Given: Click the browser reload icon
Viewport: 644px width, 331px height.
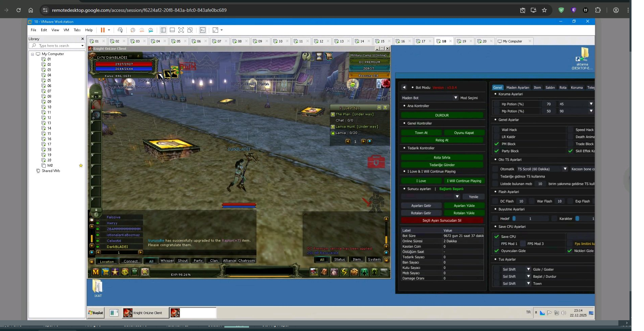Looking at the screenshot, I should click(19, 10).
